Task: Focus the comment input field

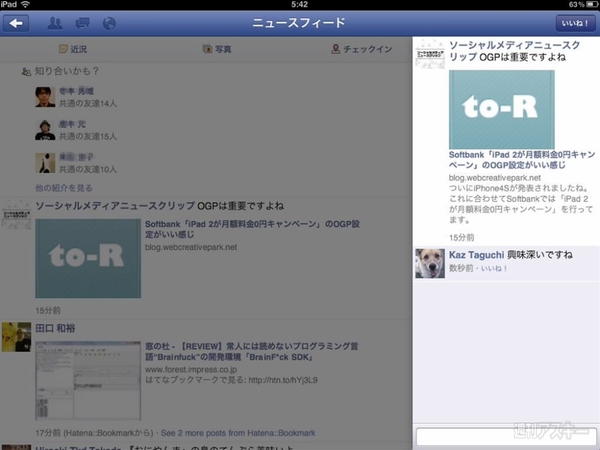Action: click(x=507, y=437)
